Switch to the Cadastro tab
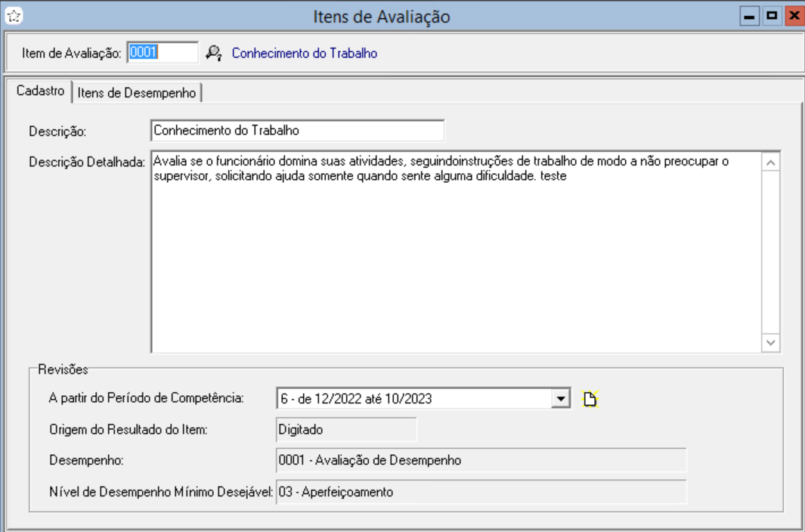This screenshot has height=532, width=805. pos(39,92)
